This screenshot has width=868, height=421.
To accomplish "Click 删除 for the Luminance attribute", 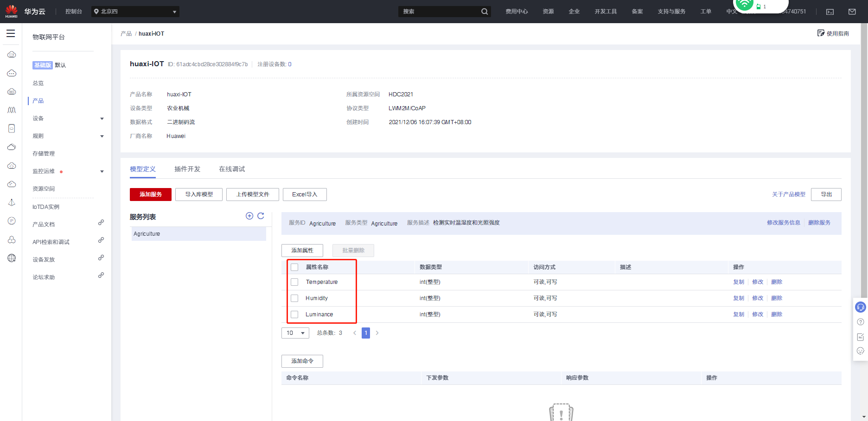I will [x=777, y=314].
